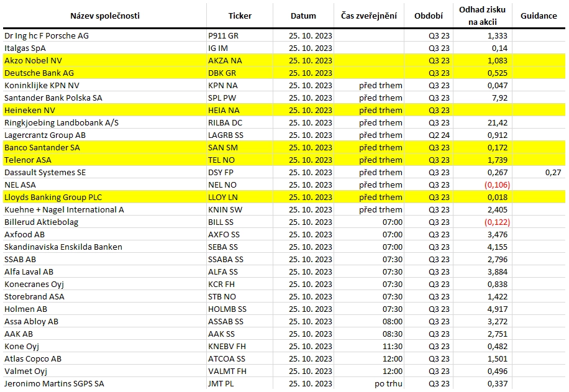Select the 'Dr Ing hc F Porsche AG' cell

[x=105, y=35]
